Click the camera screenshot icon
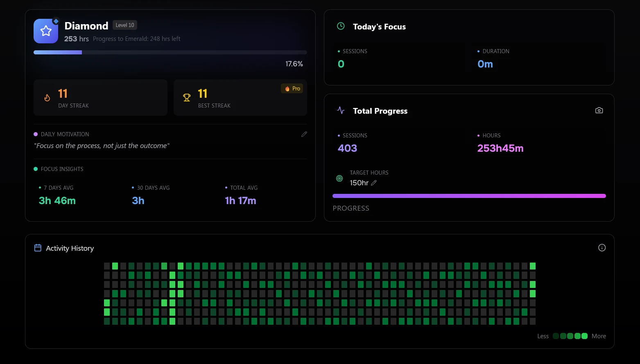 pyautogui.click(x=599, y=110)
